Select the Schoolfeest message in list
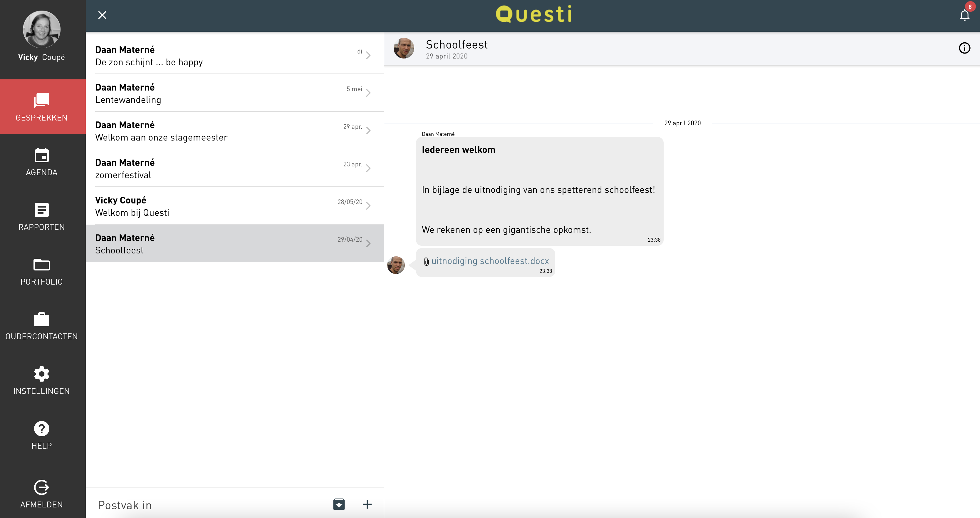Screen dimensions: 980x518 234,243
